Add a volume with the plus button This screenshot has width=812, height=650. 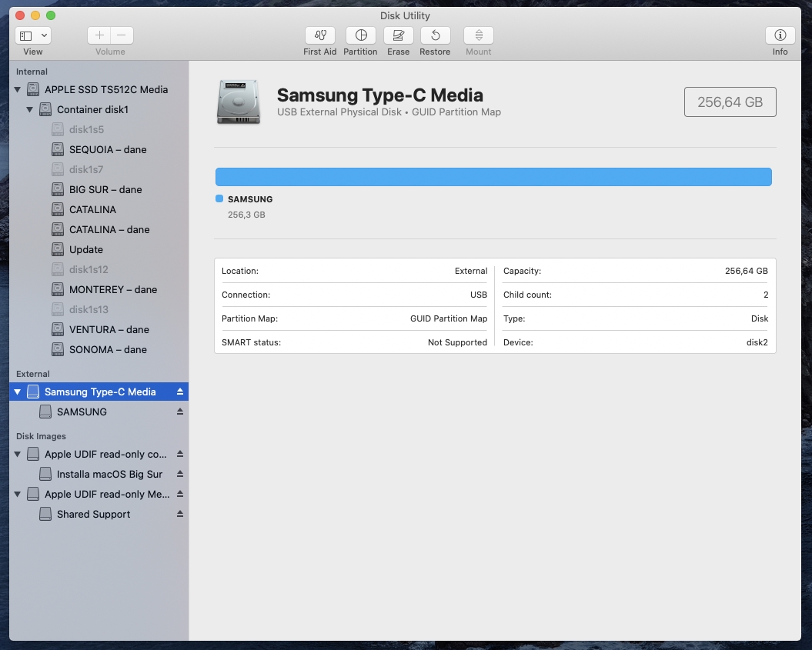pyautogui.click(x=99, y=35)
